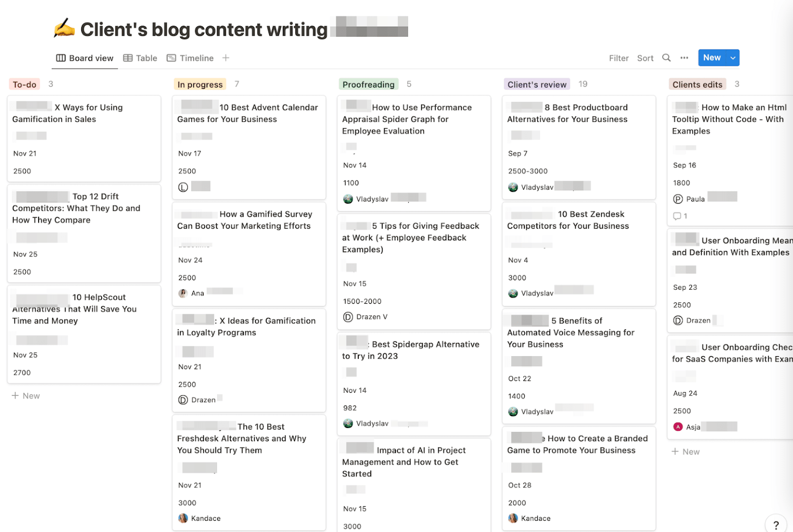This screenshot has height=532, width=793.
Task: Open the three-dots view options menu
Action: coord(684,58)
